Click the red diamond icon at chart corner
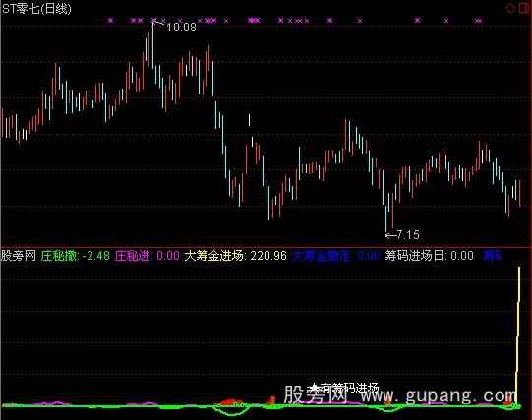The image size is (532, 420). pos(510,8)
